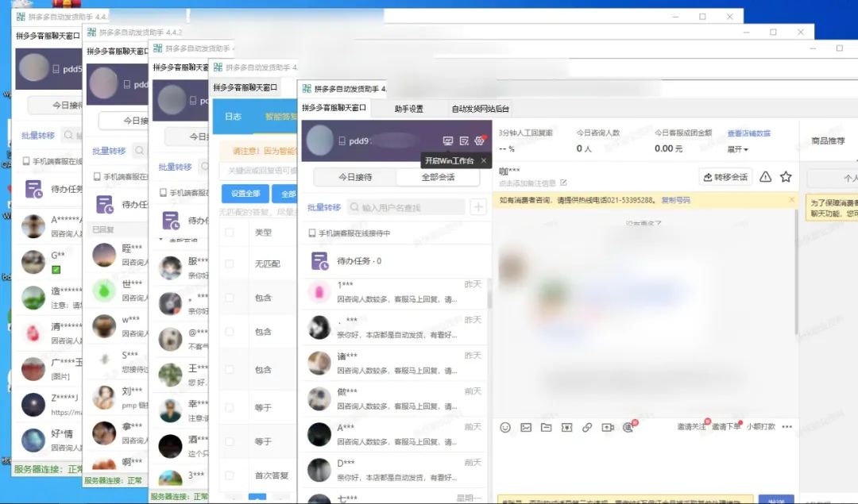
Task: Click the 开启Win工作台 monitor icon
Action: tap(449, 140)
